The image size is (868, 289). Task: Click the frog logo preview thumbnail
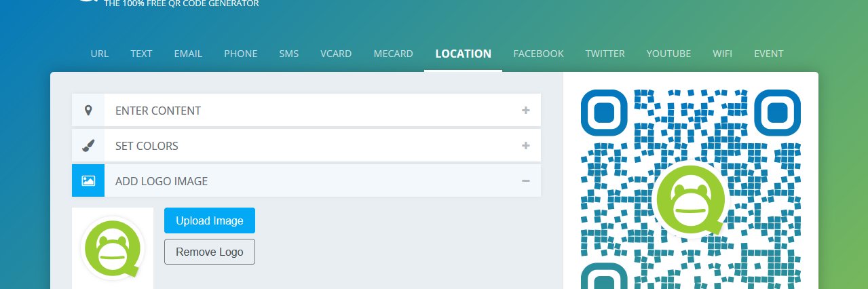coord(113,248)
